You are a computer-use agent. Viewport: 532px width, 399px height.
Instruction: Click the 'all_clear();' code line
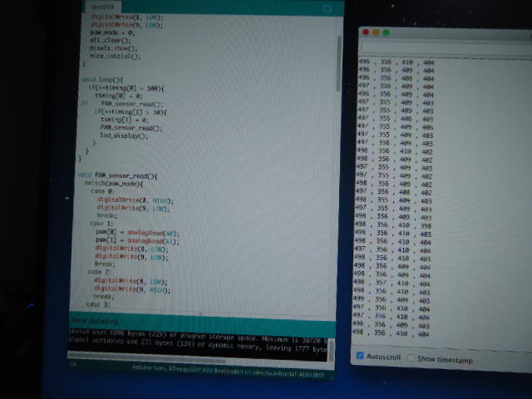[111, 41]
